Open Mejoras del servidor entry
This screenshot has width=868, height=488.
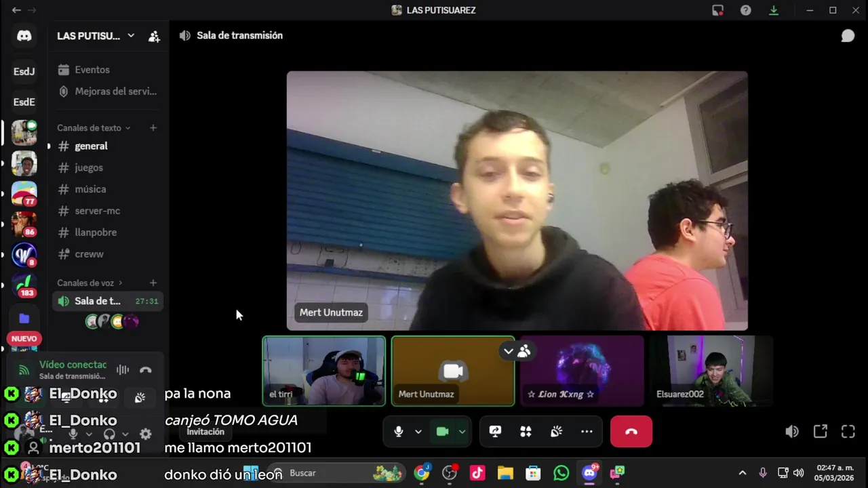coord(108,91)
